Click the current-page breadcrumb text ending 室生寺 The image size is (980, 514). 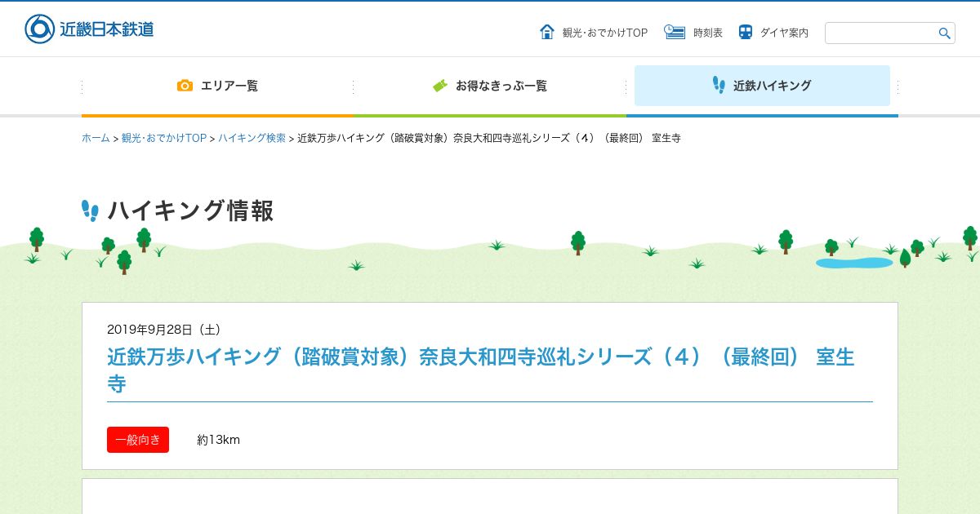point(489,138)
